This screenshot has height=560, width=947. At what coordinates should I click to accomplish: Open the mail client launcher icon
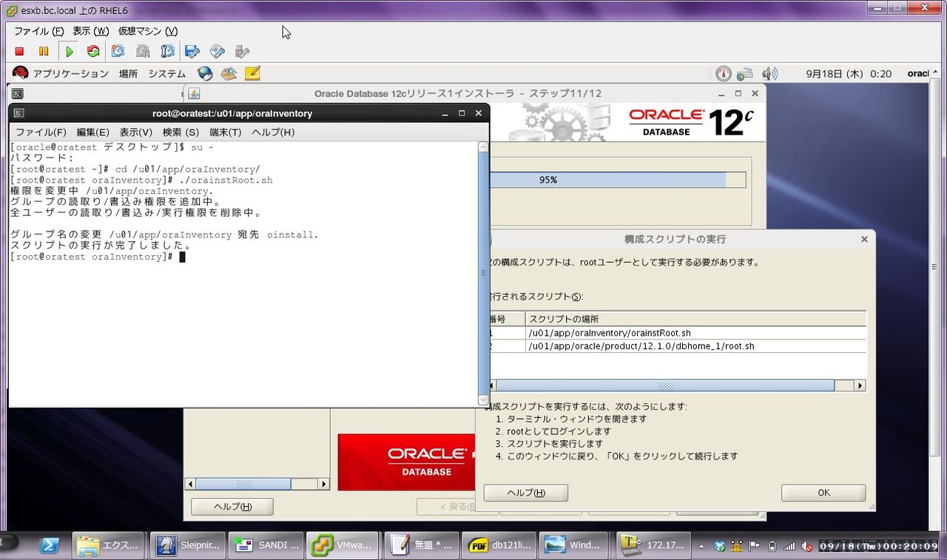click(x=229, y=73)
